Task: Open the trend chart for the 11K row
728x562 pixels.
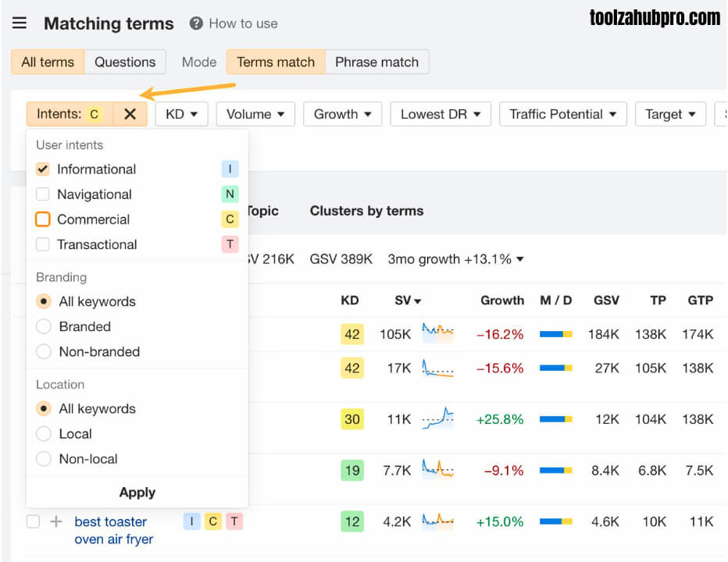Action: pyautogui.click(x=438, y=418)
